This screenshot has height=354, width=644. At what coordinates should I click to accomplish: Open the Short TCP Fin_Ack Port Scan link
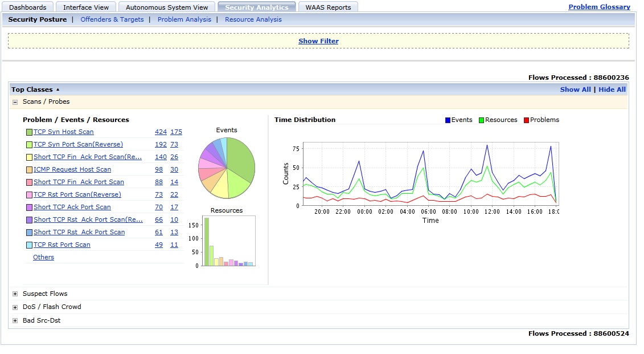[79, 182]
